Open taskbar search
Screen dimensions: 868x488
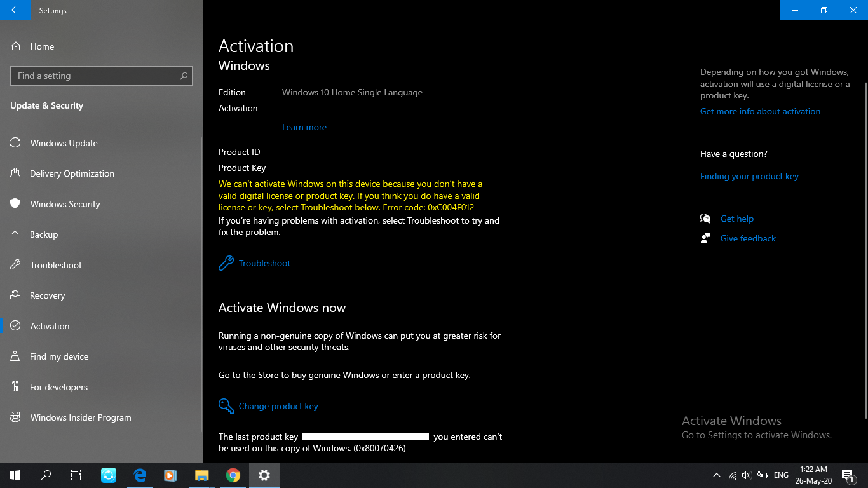(x=46, y=475)
